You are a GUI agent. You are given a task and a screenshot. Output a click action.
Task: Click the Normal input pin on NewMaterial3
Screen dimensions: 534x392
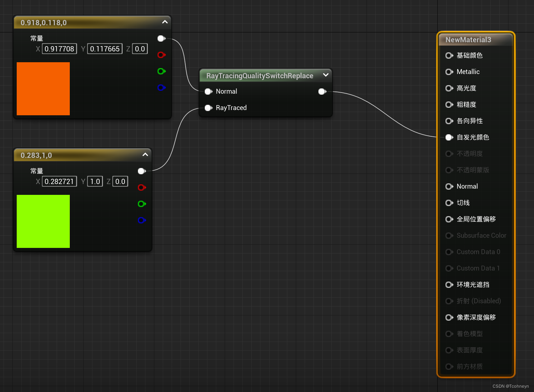(449, 187)
